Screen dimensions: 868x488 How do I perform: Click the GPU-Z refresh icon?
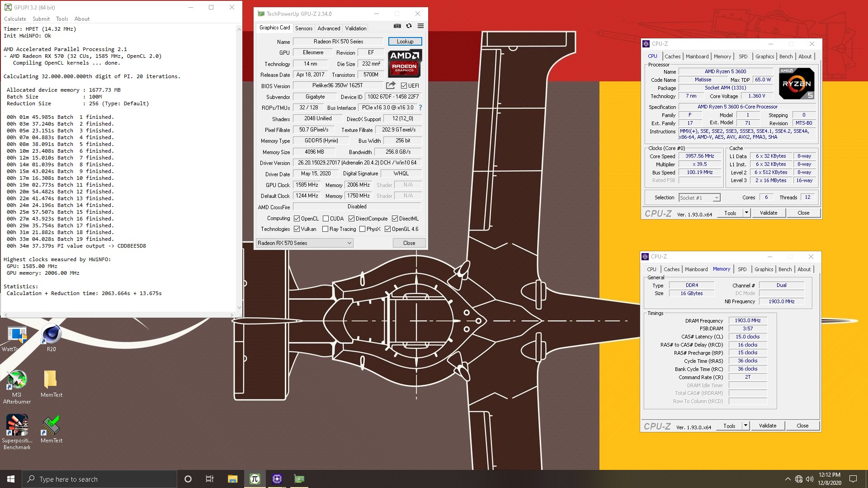point(409,26)
